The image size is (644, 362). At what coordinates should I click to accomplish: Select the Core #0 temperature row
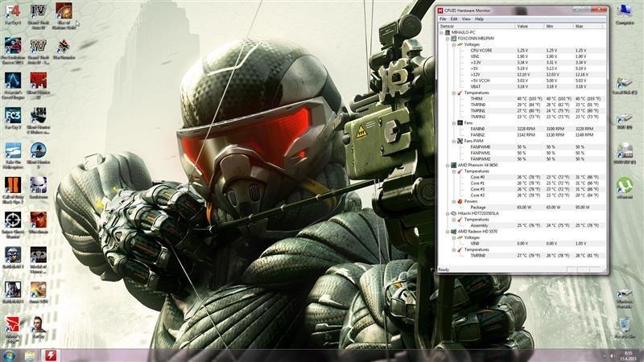click(x=522, y=177)
